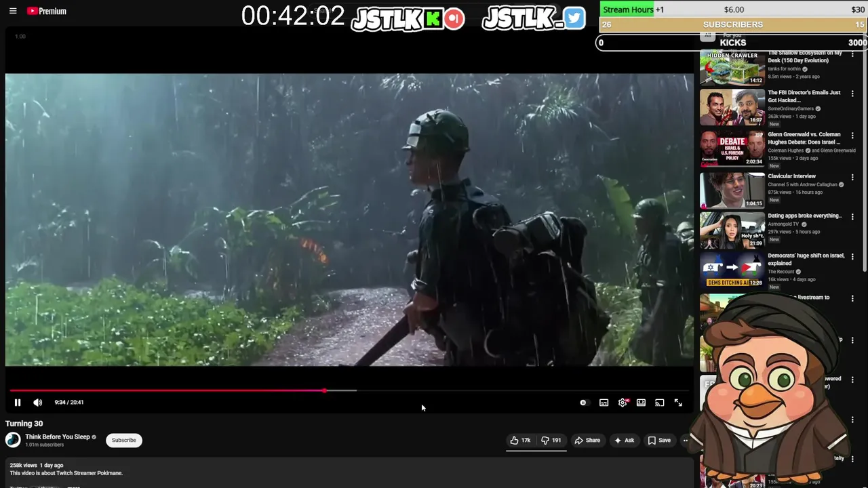Open options menu for Glenn Greenwald debate video
This screenshot has width=868, height=488.
point(852,135)
